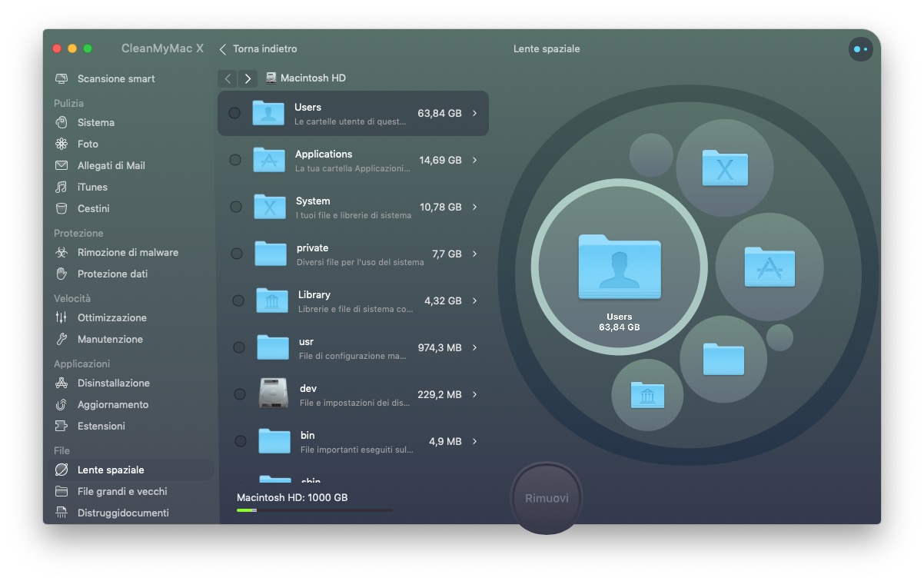Screen dimensions: 924x581
Task: Click the Ottimizzazione sliders icon
Action: click(61, 318)
